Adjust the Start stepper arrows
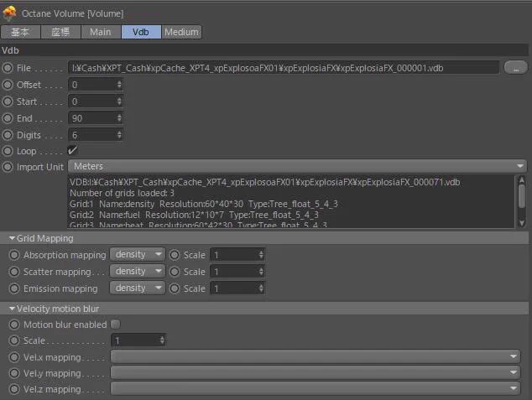This screenshot has width=532, height=400. pyautogui.click(x=119, y=101)
